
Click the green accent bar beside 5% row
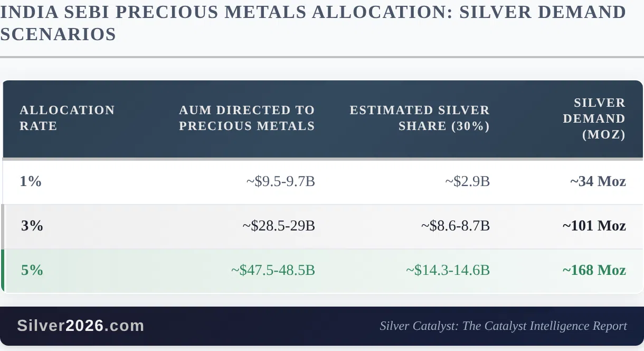point(3,271)
